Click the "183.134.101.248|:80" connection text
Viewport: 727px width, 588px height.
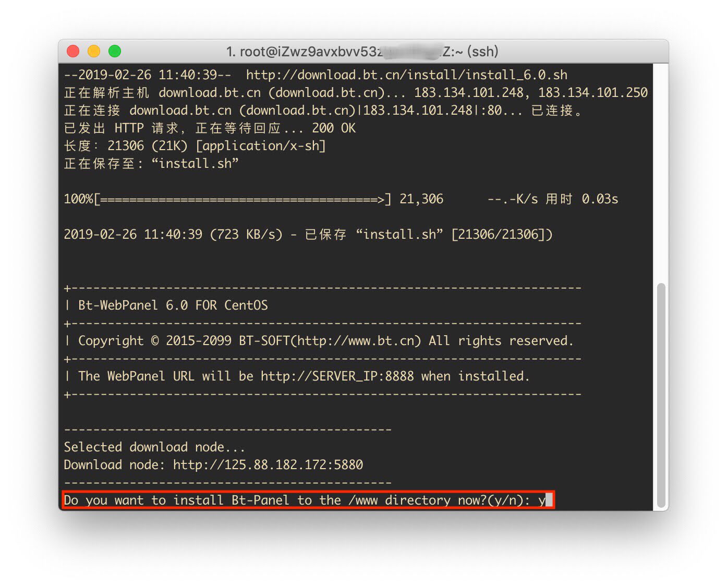[x=432, y=111]
